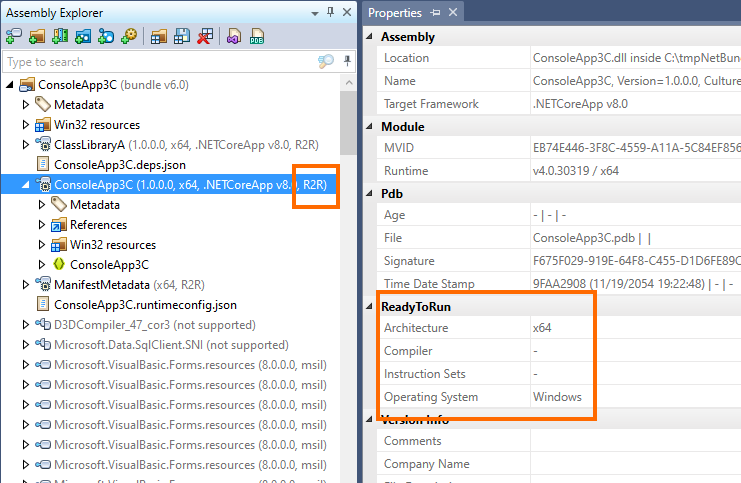This screenshot has height=483, width=741.
Task: Select the ConsoleApp3C.deps.json file
Action: point(120,165)
